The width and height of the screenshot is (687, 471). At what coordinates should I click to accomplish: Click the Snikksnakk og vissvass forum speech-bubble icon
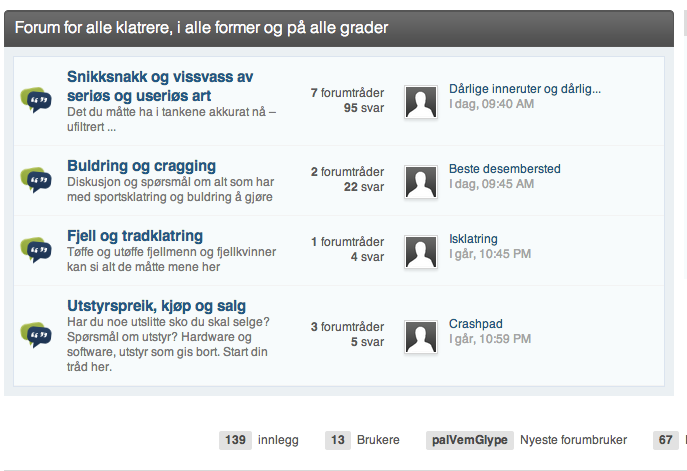click(x=36, y=100)
